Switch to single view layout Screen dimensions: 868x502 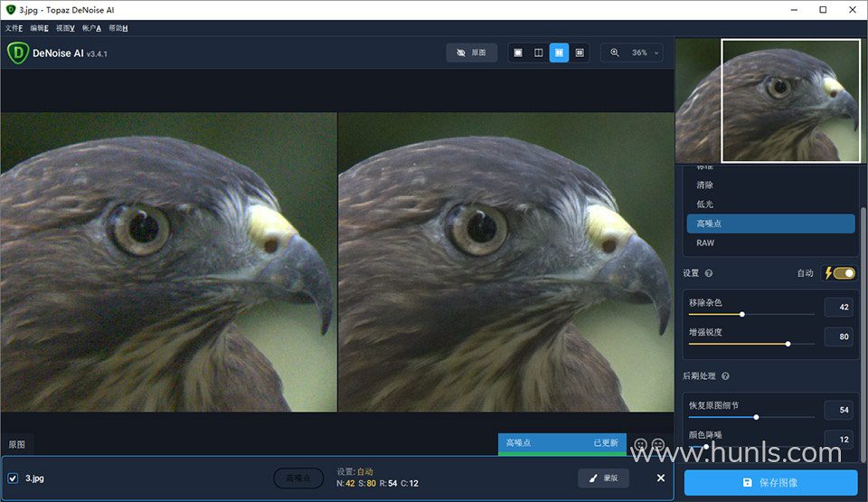518,52
